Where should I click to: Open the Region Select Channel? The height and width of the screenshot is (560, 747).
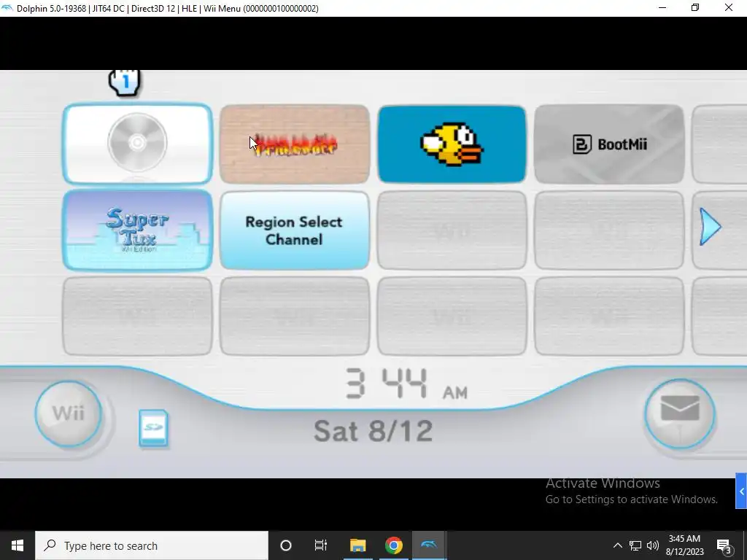click(x=295, y=230)
